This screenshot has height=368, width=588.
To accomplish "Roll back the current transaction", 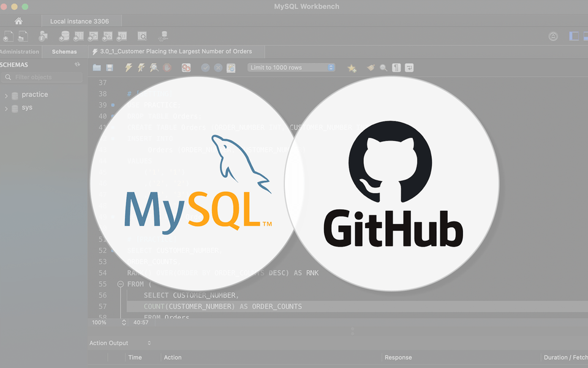I will tap(218, 67).
